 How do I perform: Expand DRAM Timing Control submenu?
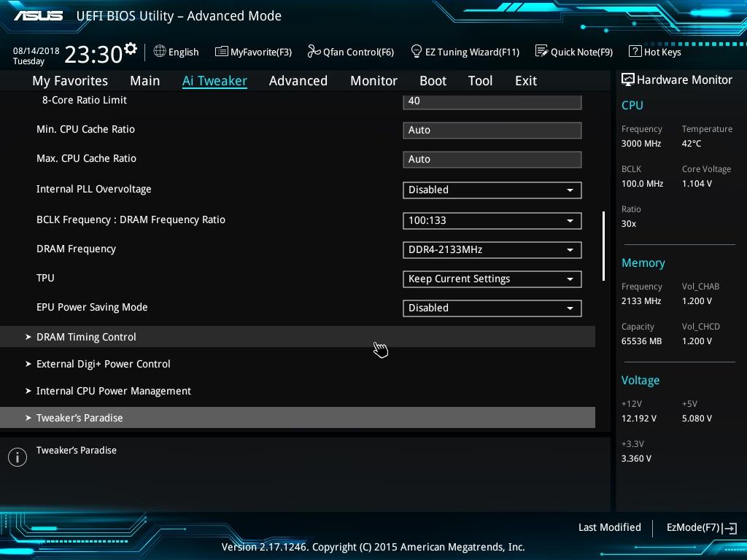[x=298, y=337]
